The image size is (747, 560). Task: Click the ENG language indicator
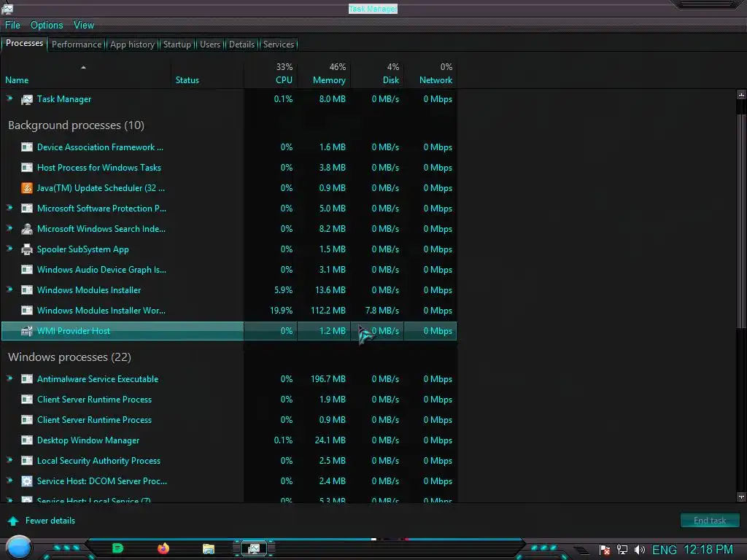[x=664, y=550]
